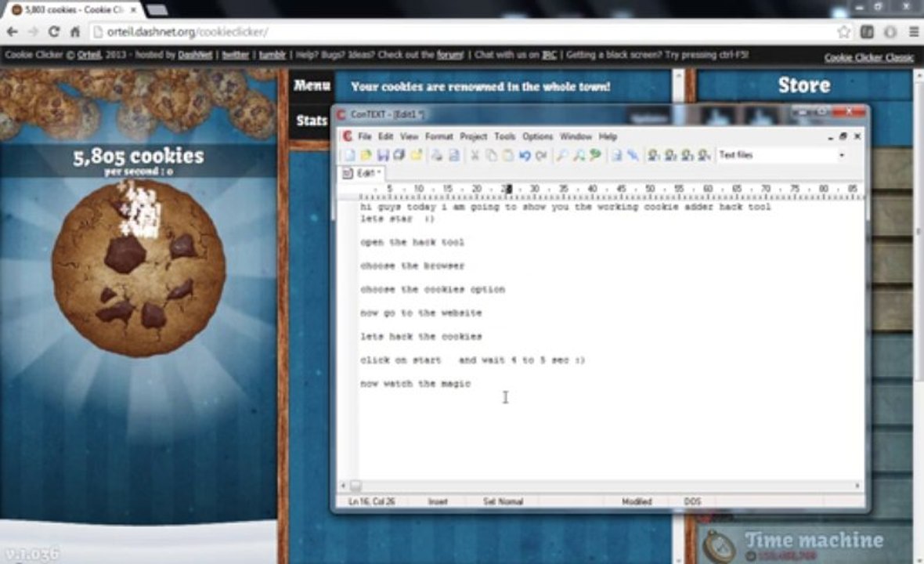This screenshot has height=564, width=924.
Task: Open the DashNet link in top bar
Action: pyautogui.click(x=195, y=55)
